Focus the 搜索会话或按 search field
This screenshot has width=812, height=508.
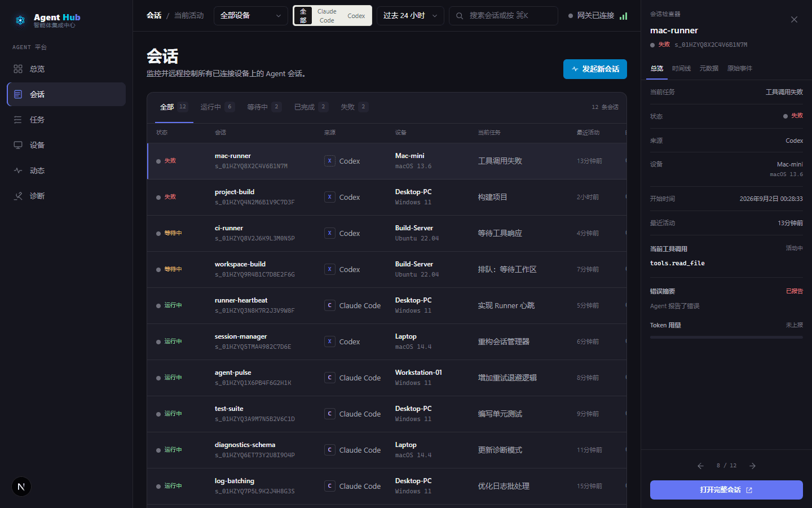(504, 16)
